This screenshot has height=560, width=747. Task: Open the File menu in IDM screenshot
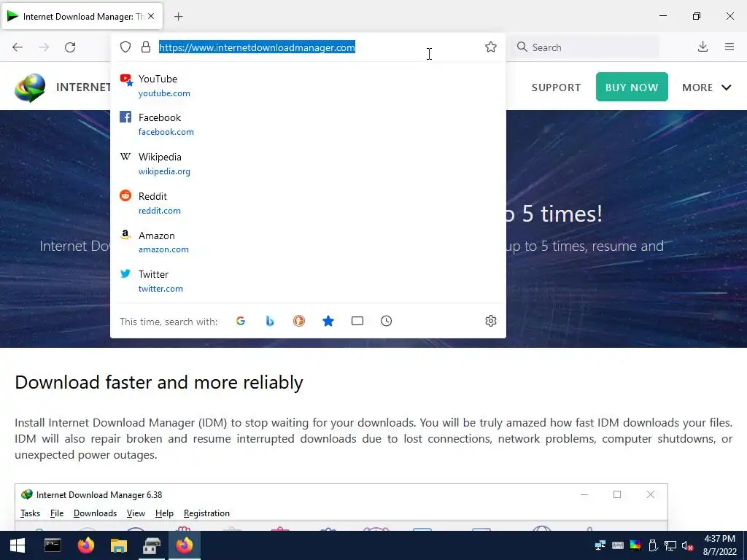[x=57, y=513]
